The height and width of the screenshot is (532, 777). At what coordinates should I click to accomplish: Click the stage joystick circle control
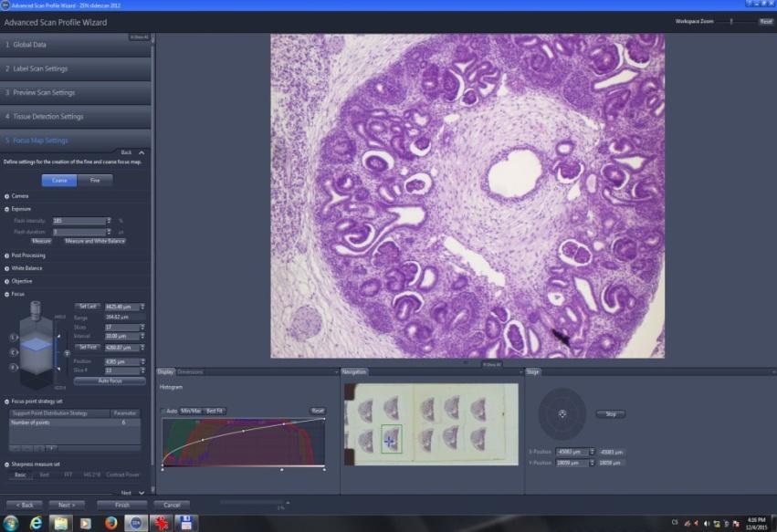coord(562,414)
